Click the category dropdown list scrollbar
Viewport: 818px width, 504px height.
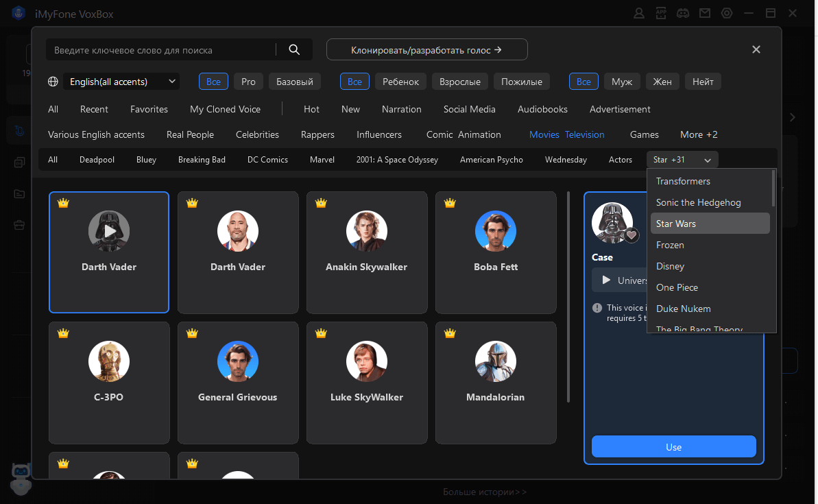[x=773, y=189]
